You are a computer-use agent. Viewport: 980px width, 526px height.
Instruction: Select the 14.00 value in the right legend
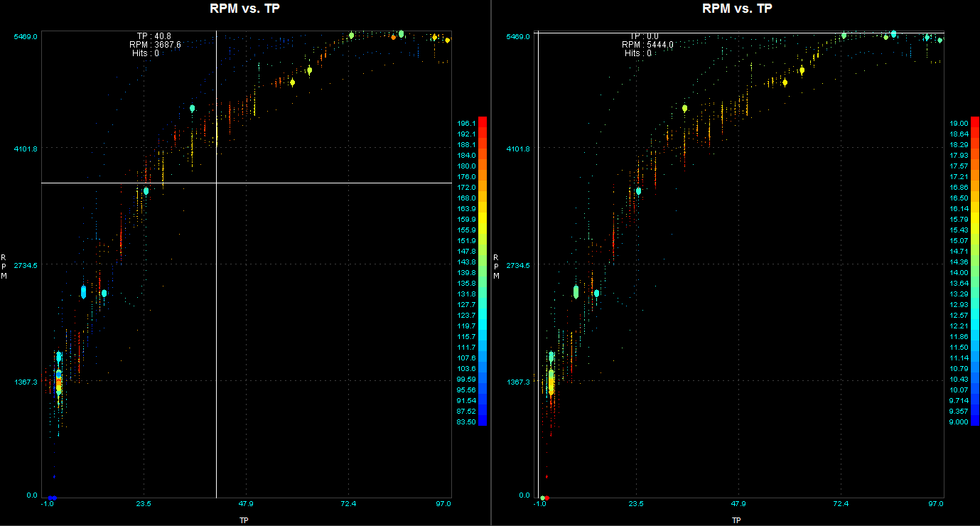click(x=959, y=272)
